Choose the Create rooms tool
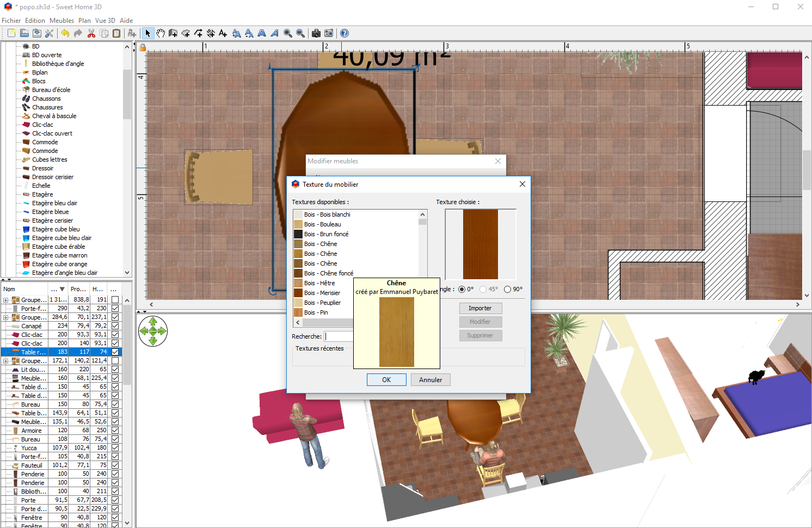Viewport: 812px width, 528px height. (186, 33)
